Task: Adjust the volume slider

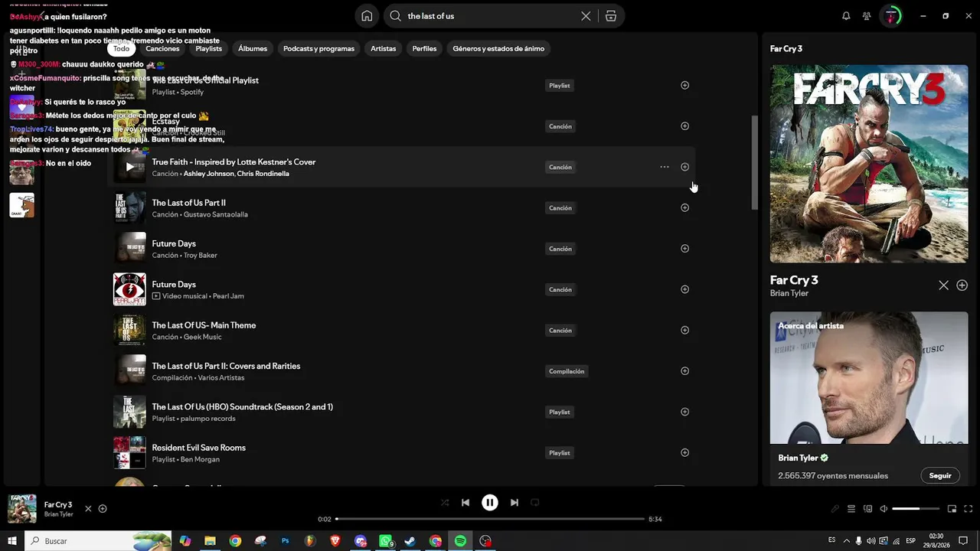Action: click(x=916, y=509)
